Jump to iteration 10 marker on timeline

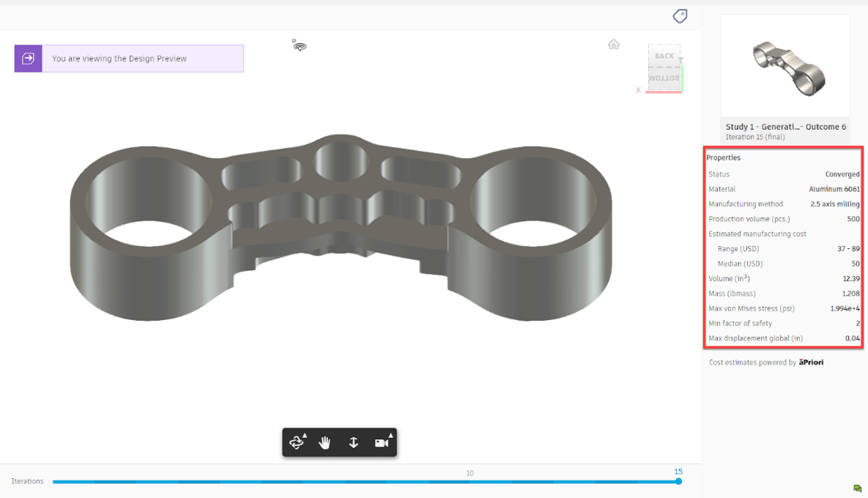(470, 473)
